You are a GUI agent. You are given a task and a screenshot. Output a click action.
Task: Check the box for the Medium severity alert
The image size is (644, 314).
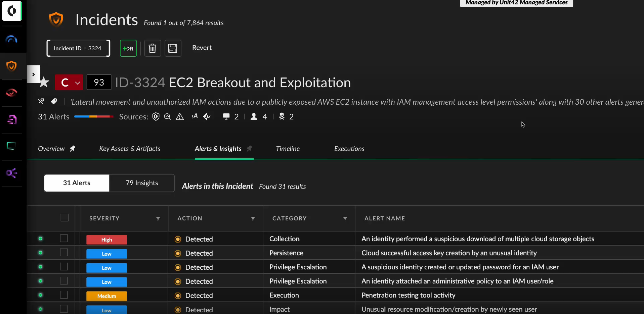click(64, 295)
